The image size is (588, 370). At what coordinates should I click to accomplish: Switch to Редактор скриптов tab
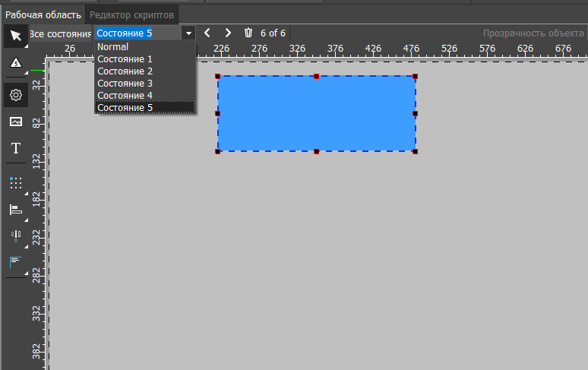click(x=131, y=14)
